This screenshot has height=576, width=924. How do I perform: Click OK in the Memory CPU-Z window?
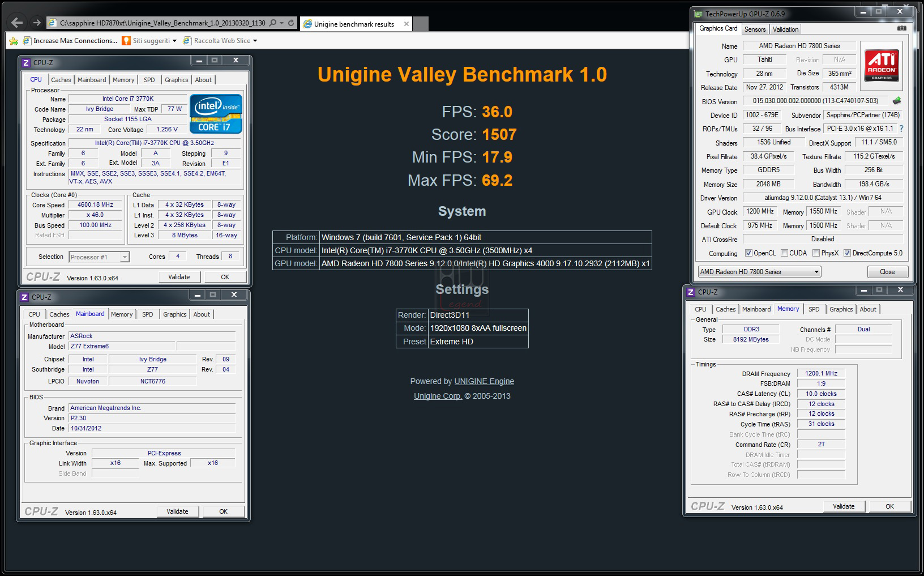coord(890,506)
